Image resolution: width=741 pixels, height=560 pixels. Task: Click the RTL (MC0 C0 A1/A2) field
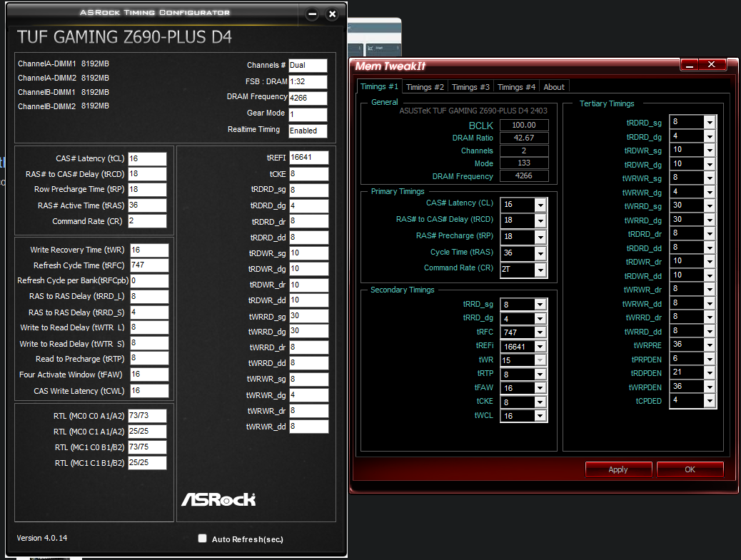point(148,415)
